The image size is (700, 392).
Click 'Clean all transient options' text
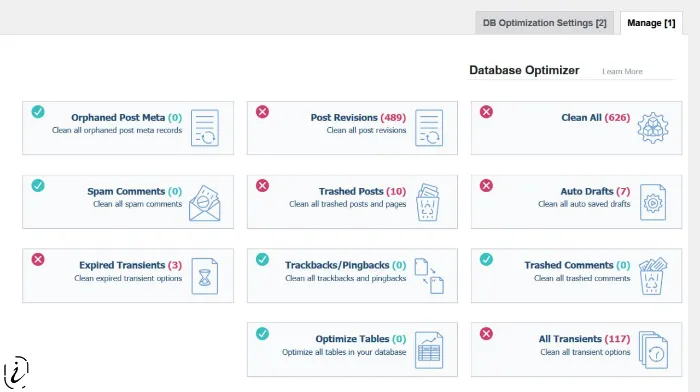(585, 352)
